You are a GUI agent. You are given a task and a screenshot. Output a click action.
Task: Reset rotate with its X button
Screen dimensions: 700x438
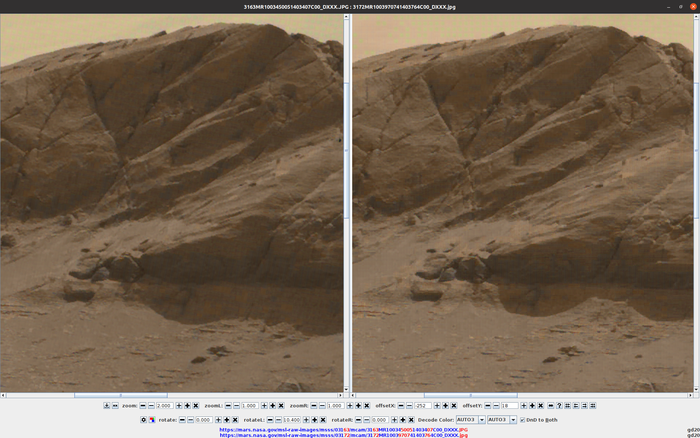point(235,420)
